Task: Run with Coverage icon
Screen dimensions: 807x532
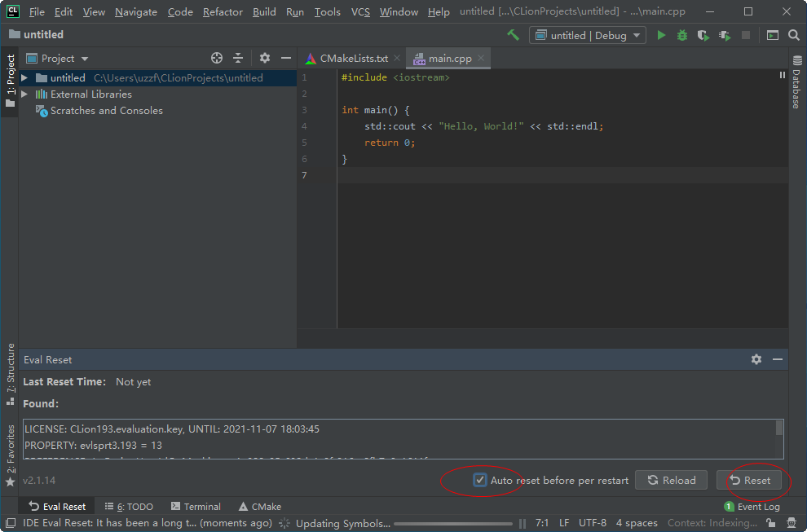Action: pos(703,35)
